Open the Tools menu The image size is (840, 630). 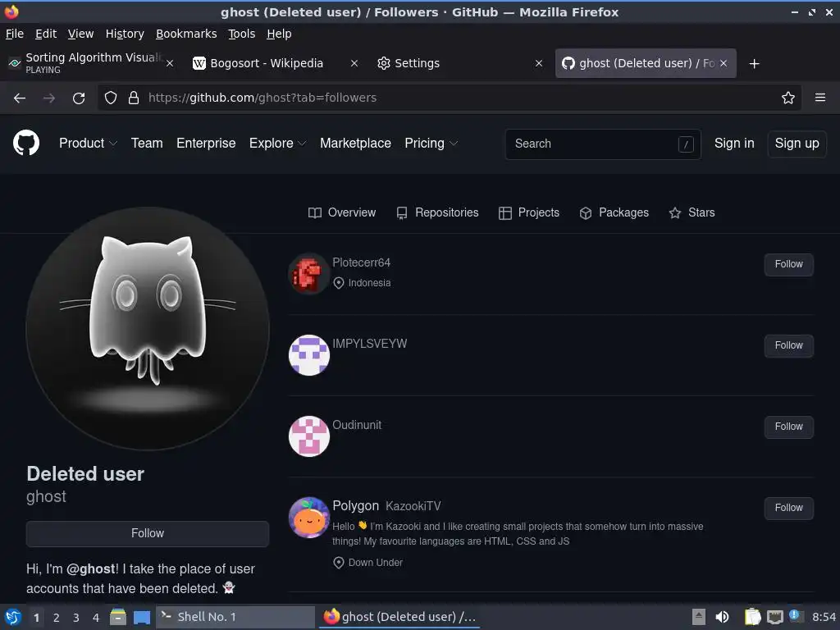click(x=242, y=34)
